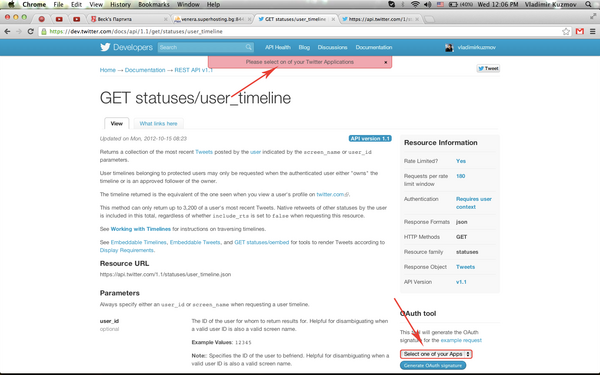Dismiss the pink alert with its x
The image size is (600, 375).
tap(386, 62)
